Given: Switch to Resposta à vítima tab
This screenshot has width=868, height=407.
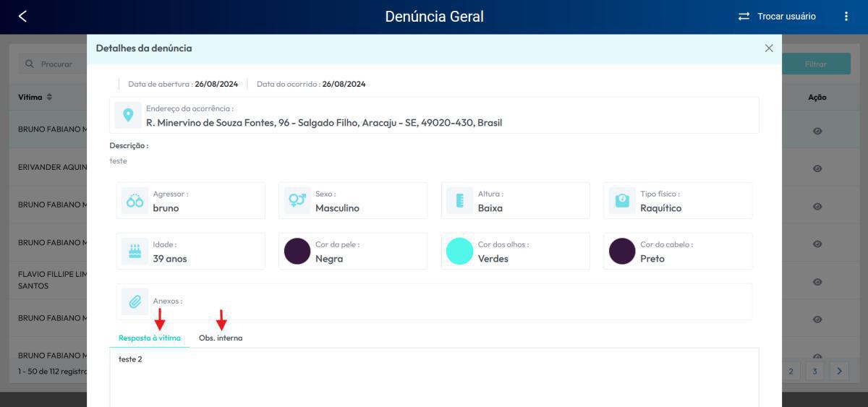Looking at the screenshot, I should (150, 338).
